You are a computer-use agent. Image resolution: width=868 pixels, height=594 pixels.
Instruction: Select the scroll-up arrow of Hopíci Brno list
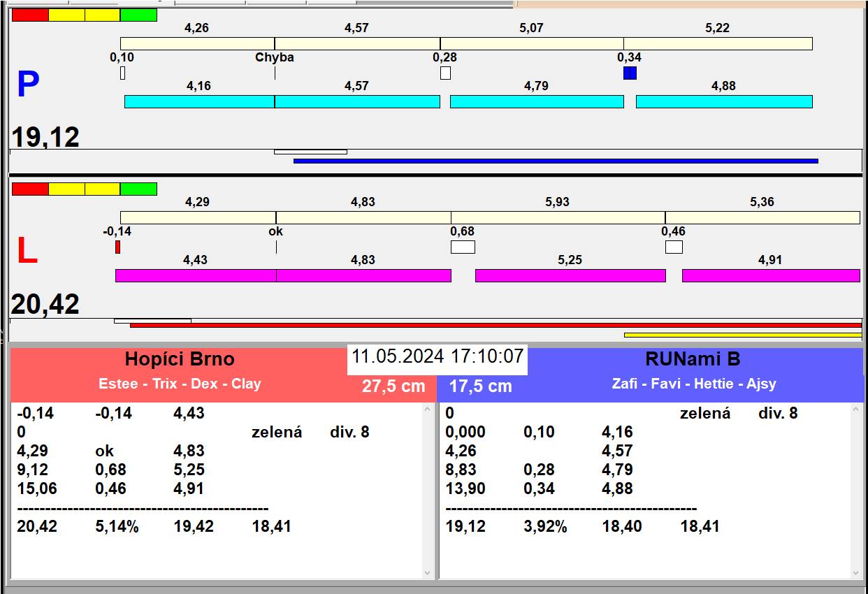pos(428,410)
